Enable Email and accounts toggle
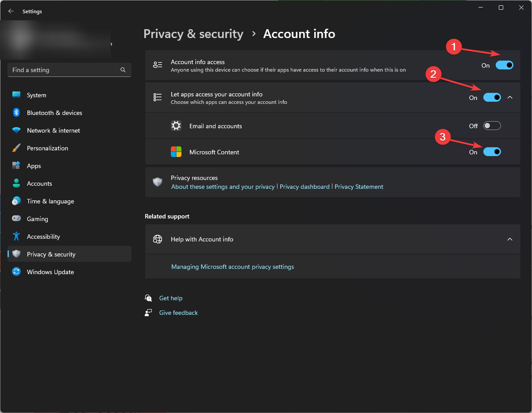 pyautogui.click(x=492, y=126)
